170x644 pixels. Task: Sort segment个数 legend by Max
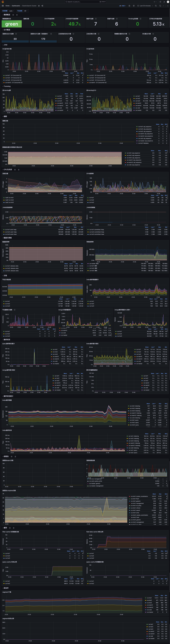coord(162,596)
